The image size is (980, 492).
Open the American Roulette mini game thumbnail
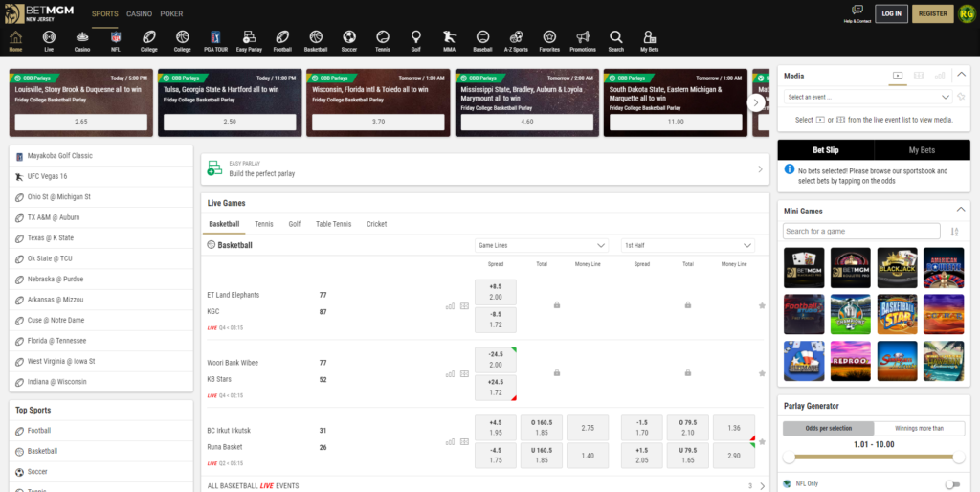(x=944, y=268)
